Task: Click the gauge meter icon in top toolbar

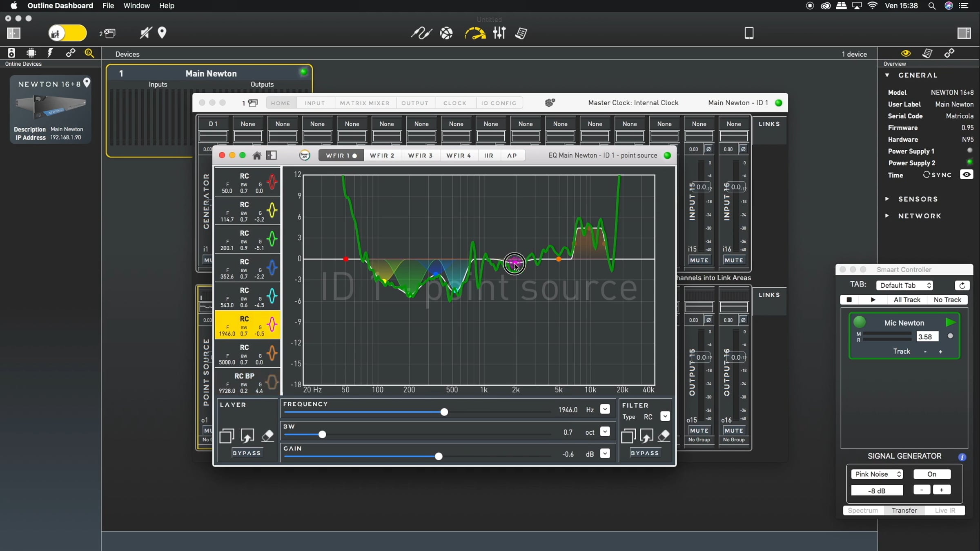Action: point(475,33)
